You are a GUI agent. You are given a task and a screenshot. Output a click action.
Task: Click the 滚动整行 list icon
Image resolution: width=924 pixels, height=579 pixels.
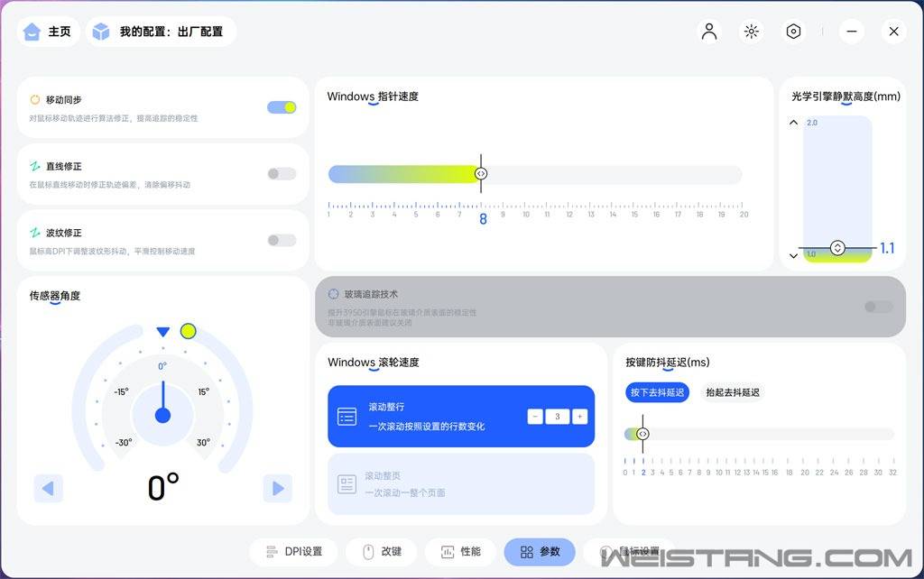pos(347,416)
